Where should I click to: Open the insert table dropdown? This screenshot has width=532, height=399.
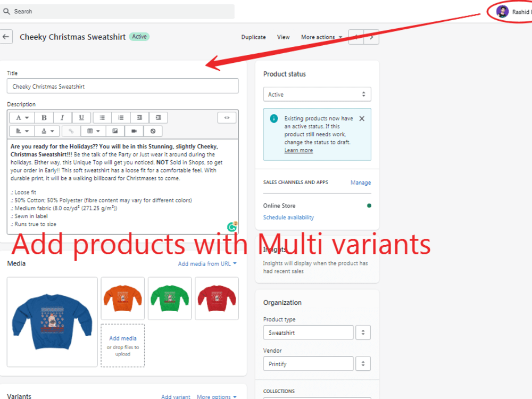(93, 131)
